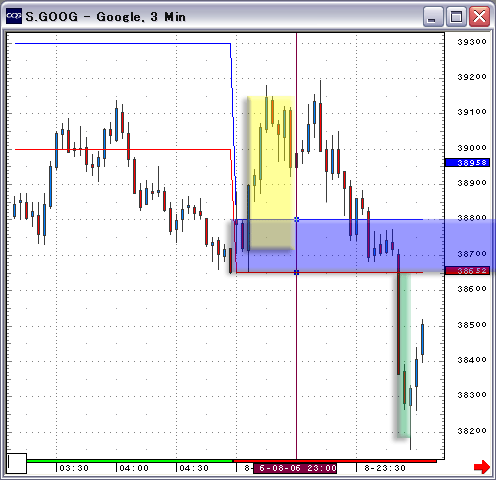496x480 pixels.
Task: Click the 38700 price scale label
Action: click(472, 254)
